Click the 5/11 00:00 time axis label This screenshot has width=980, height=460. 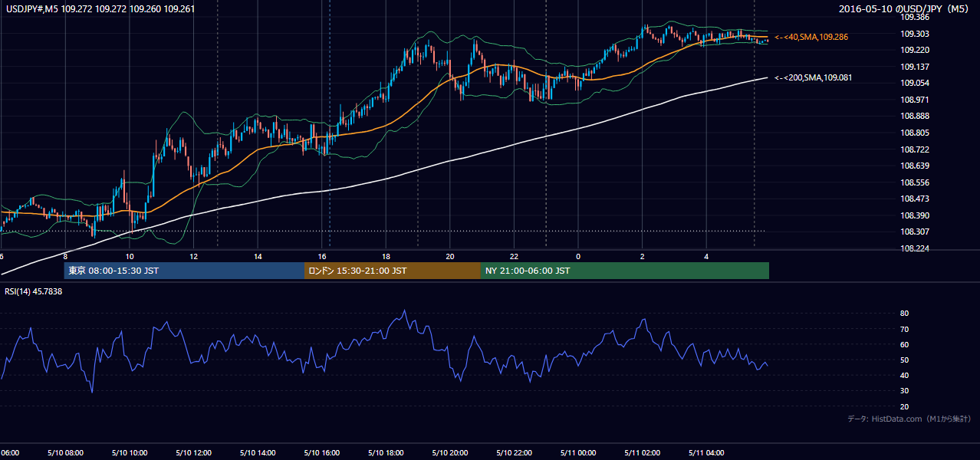point(578,453)
